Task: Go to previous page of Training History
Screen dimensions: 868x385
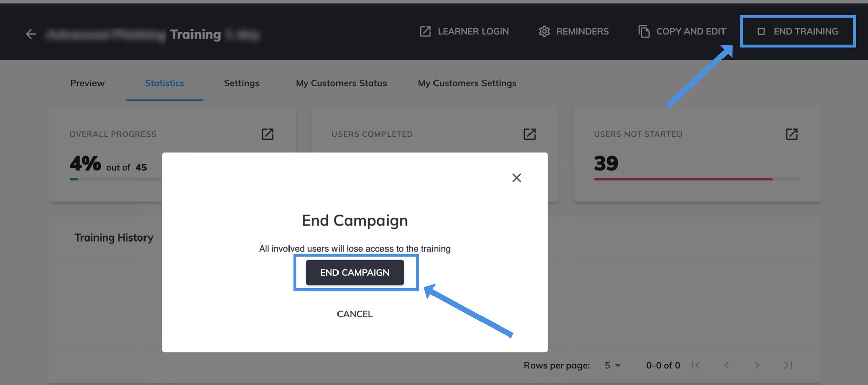Action: pos(727,365)
